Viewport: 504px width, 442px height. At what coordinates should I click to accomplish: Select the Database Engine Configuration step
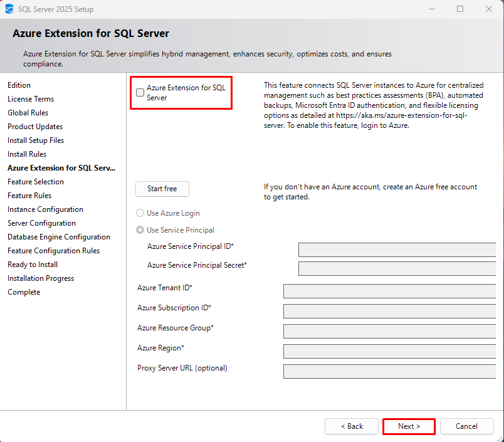[x=59, y=237]
